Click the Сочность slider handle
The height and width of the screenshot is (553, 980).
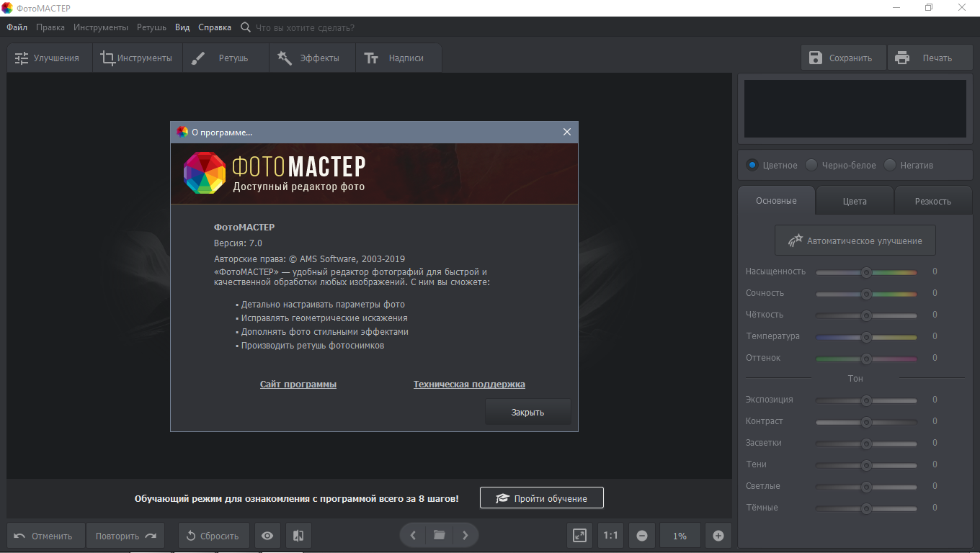pyautogui.click(x=866, y=294)
